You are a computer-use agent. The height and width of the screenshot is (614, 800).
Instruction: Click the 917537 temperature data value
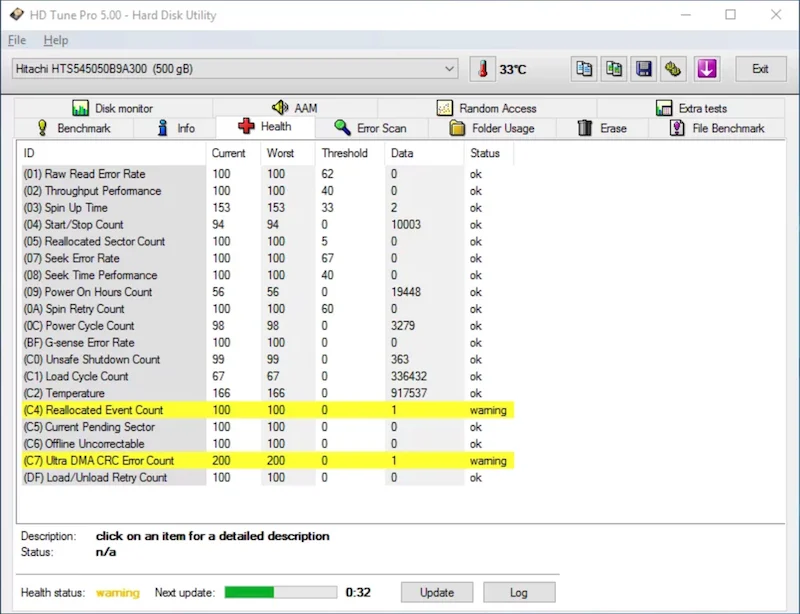click(409, 393)
